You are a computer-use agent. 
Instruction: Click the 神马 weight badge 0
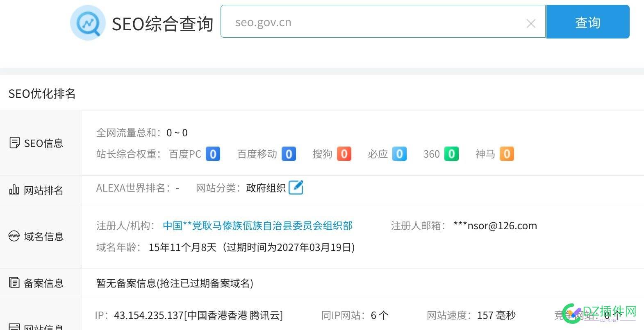tap(507, 154)
